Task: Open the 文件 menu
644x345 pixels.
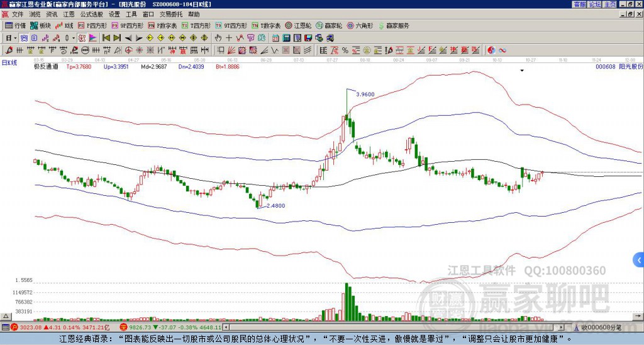Action: coord(18,14)
